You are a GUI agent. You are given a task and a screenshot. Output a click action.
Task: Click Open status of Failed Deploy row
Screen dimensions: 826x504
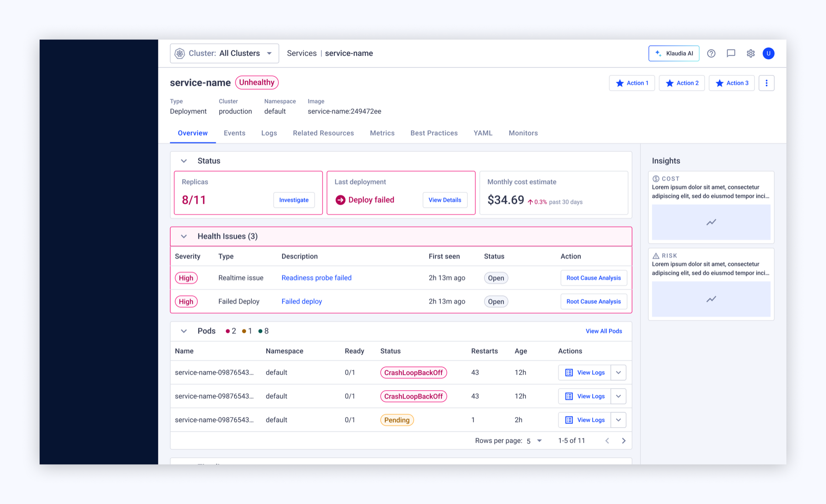tap(496, 301)
